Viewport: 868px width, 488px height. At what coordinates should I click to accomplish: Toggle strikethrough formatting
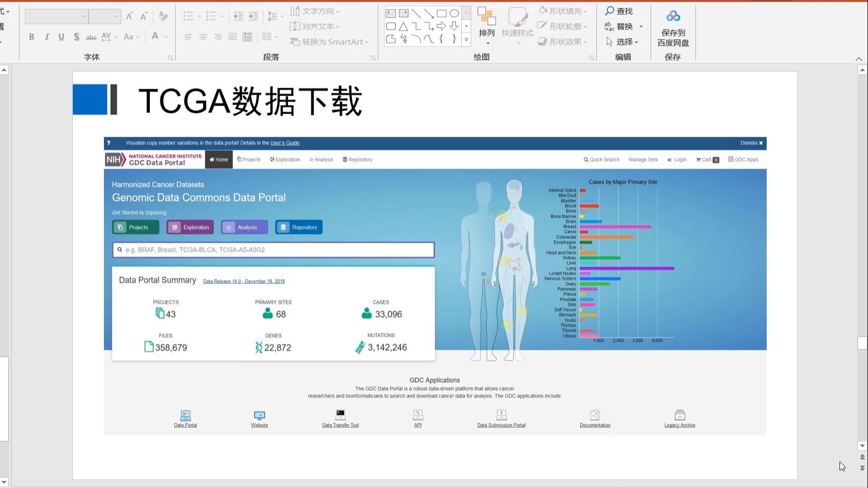[x=91, y=37]
